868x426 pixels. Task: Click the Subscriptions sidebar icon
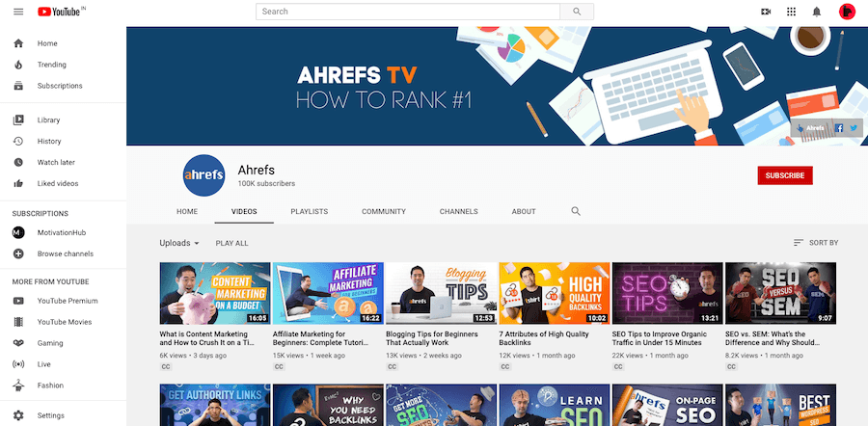[18, 86]
